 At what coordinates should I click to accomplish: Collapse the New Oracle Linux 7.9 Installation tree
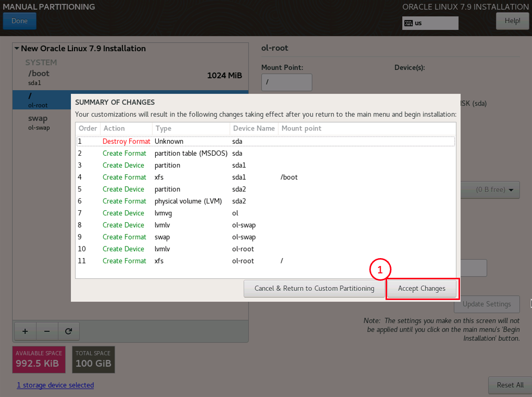17,48
